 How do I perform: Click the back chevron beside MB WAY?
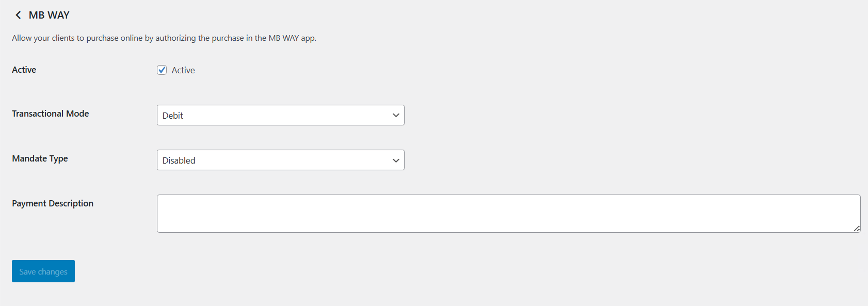click(x=18, y=15)
